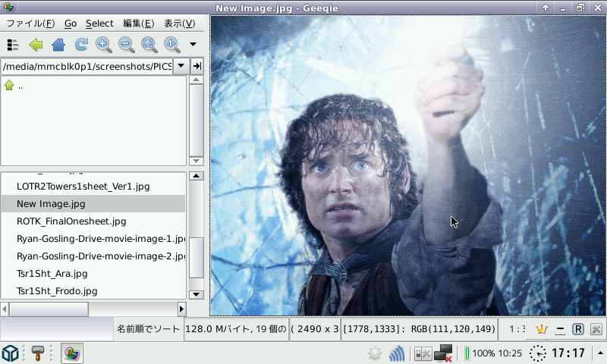Click the 1: zoom ratio status label

pos(517,329)
